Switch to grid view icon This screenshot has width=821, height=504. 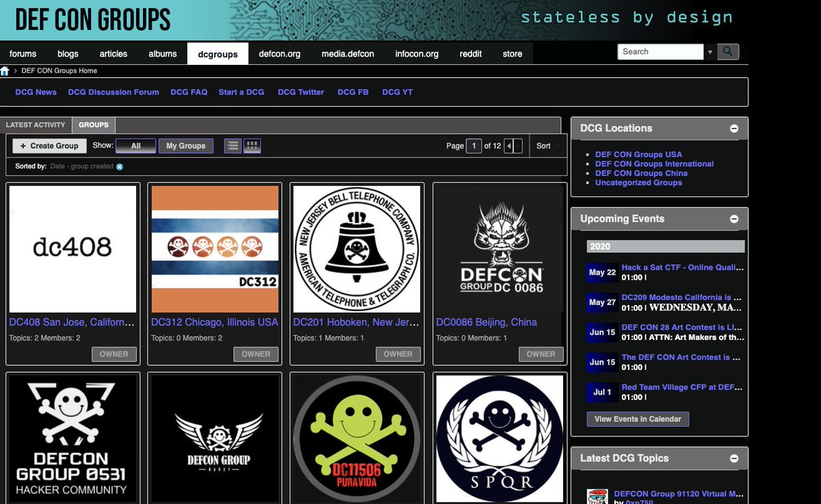[x=252, y=146]
